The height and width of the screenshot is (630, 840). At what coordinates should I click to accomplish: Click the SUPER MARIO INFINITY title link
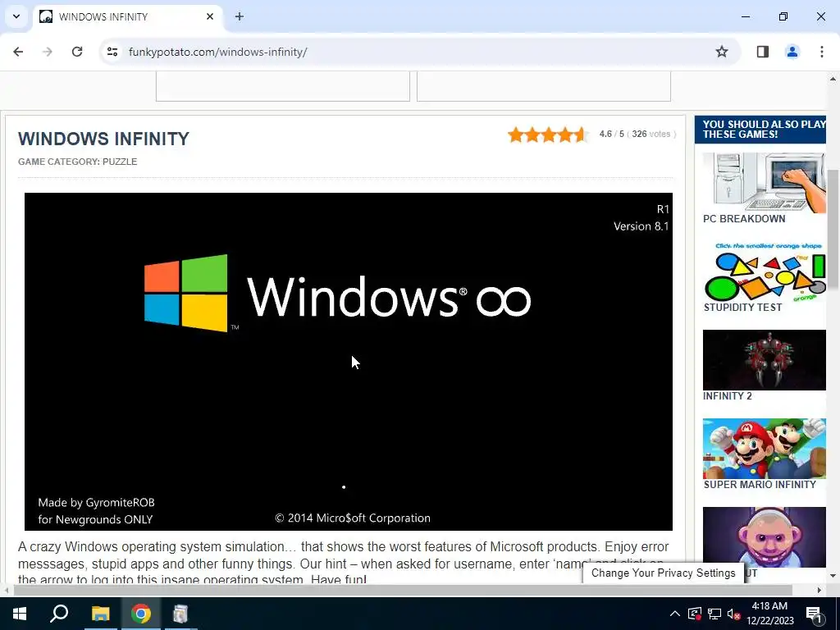[x=759, y=484]
